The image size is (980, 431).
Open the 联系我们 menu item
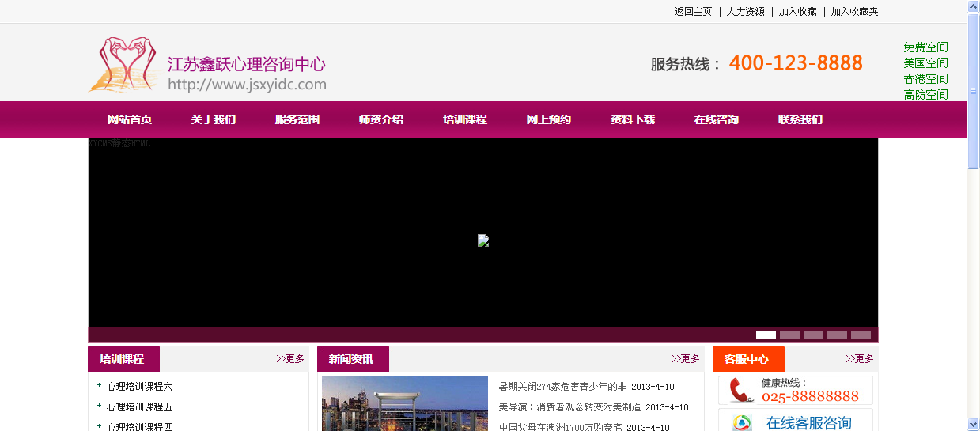[x=800, y=119]
